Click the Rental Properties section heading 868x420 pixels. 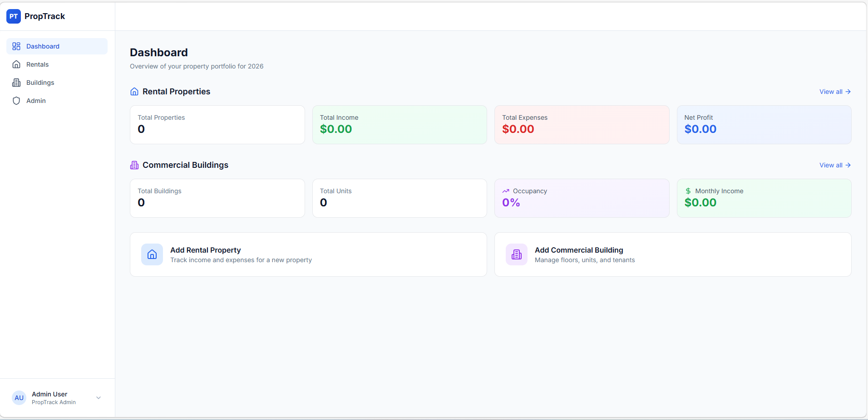(x=176, y=92)
